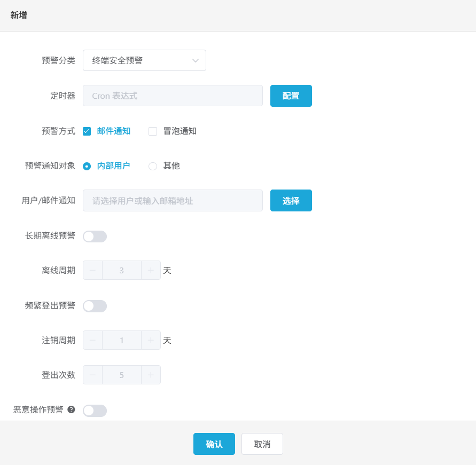Click the 确认 confirm button
The image size is (476, 465).
point(214,444)
